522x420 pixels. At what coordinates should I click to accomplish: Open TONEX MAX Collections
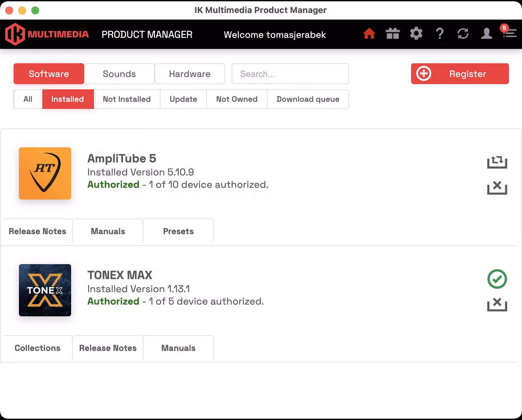coord(38,348)
